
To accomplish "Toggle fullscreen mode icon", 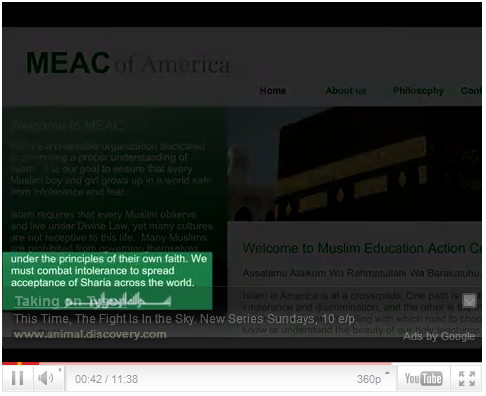I will 467,379.
